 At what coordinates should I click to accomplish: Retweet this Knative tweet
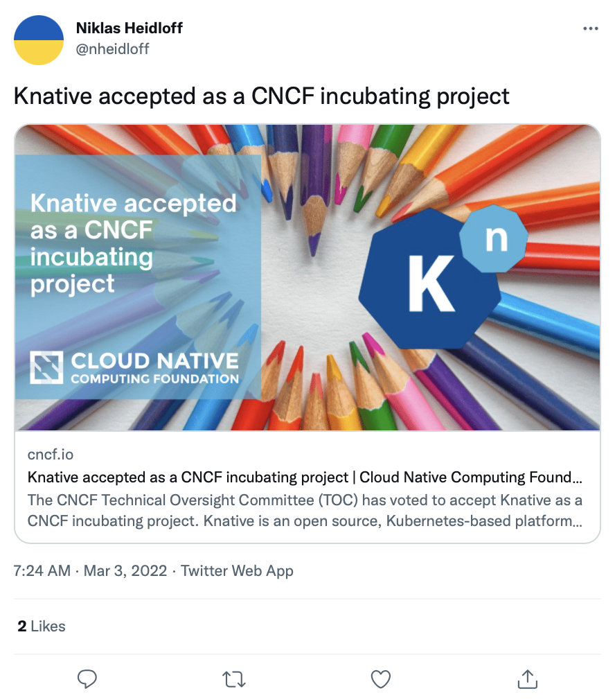(233, 679)
